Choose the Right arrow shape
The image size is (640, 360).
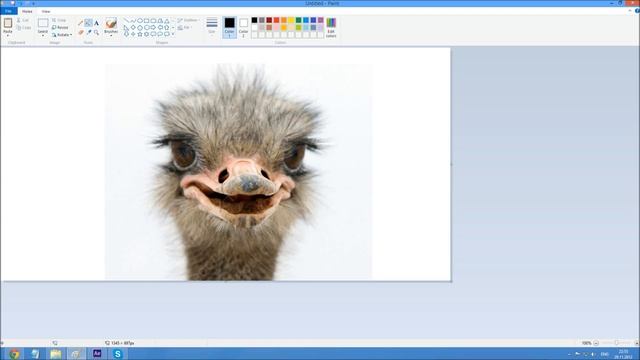click(x=153, y=28)
